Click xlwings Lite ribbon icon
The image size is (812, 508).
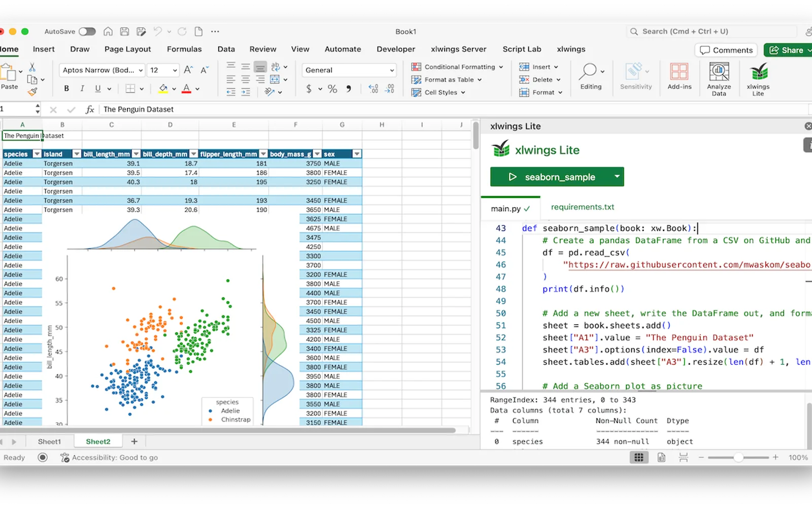point(758,79)
